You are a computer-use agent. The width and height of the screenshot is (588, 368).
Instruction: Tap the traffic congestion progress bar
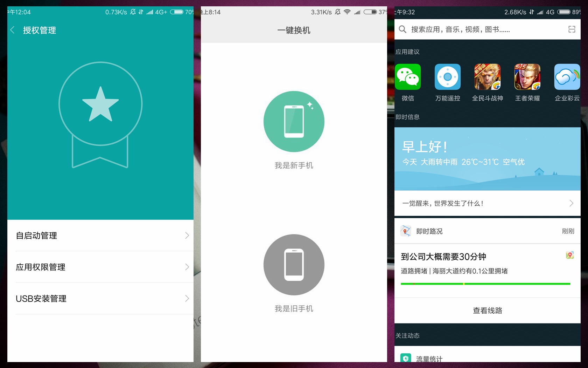click(485, 284)
